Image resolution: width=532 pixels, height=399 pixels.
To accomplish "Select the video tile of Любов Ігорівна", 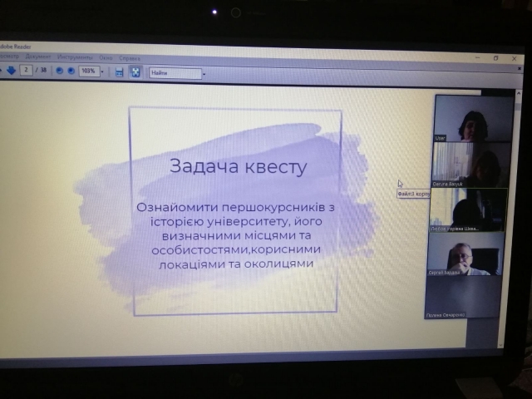I will click(x=468, y=210).
